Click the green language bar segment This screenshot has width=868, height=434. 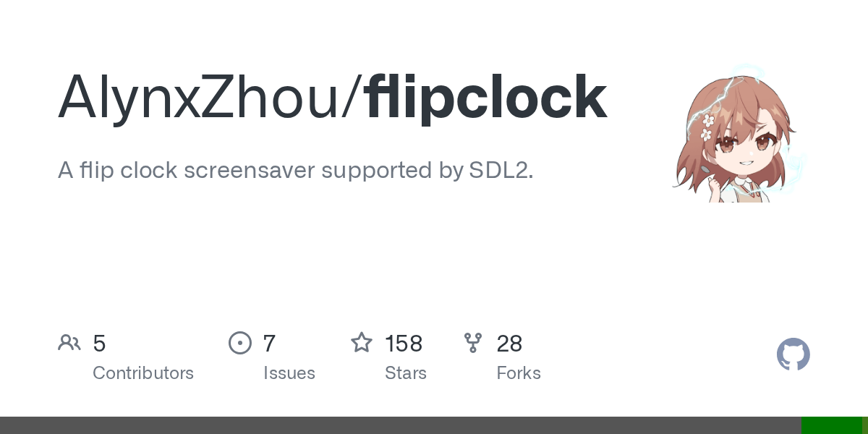click(832, 425)
